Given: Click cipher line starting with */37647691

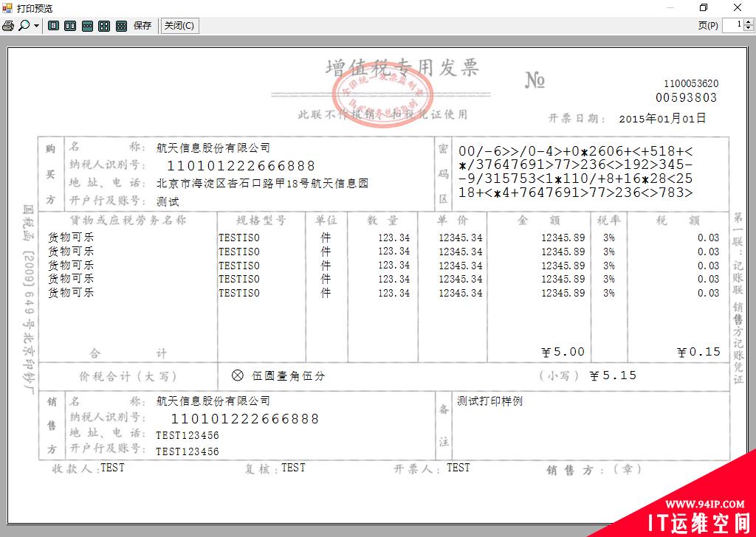Looking at the screenshot, I should [575, 165].
